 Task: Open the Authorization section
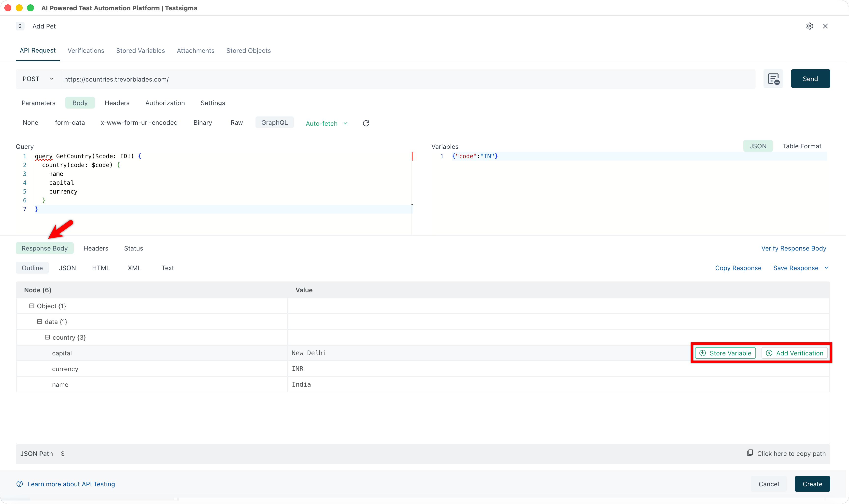pos(165,103)
